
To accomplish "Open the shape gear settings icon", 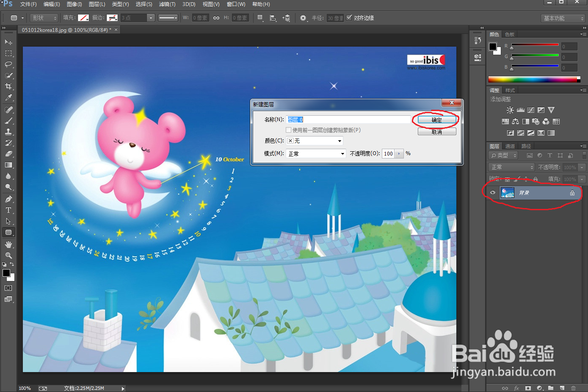I will [x=304, y=18].
